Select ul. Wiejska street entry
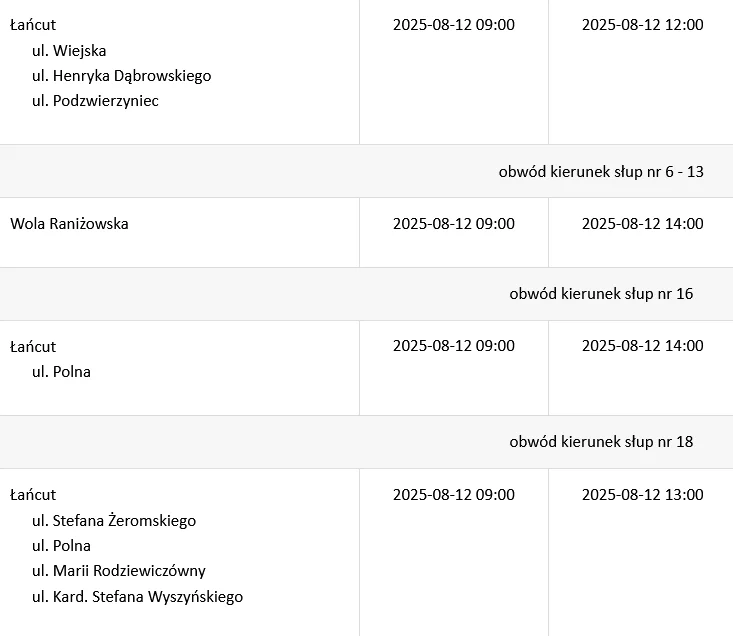Screen dimensions: 733x636 click(x=69, y=50)
